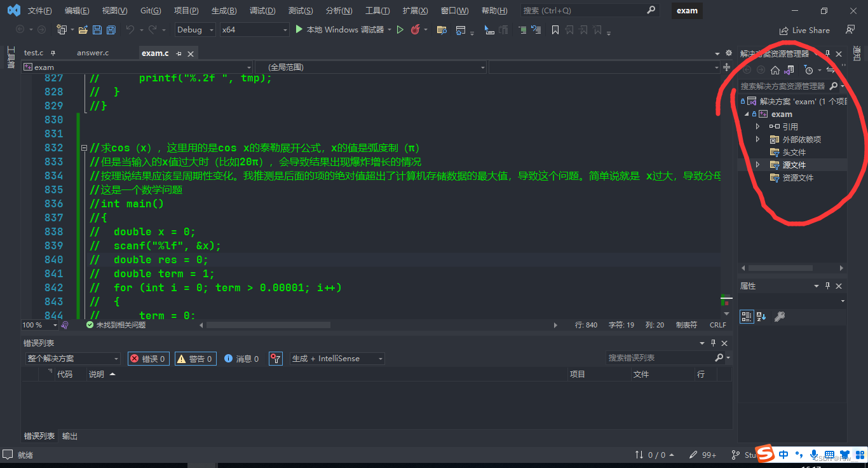Click the Hot Reload flame icon

tap(416, 30)
